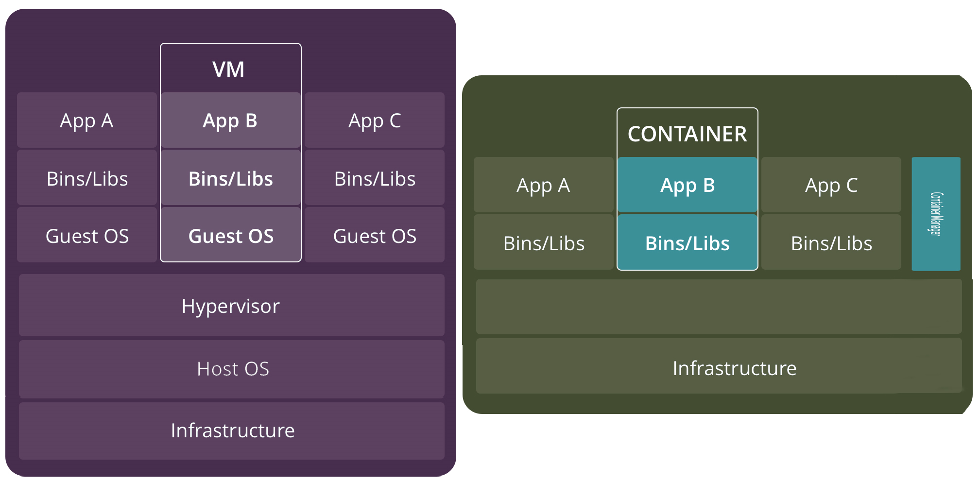Click the Hypervisor layer
The width and height of the screenshot is (980, 482).
231,306
